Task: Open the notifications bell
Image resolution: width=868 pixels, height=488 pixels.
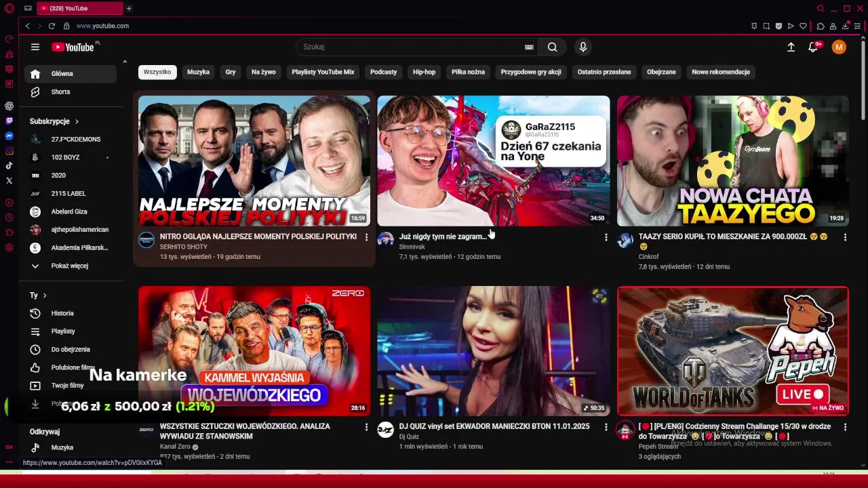Action: tap(813, 47)
